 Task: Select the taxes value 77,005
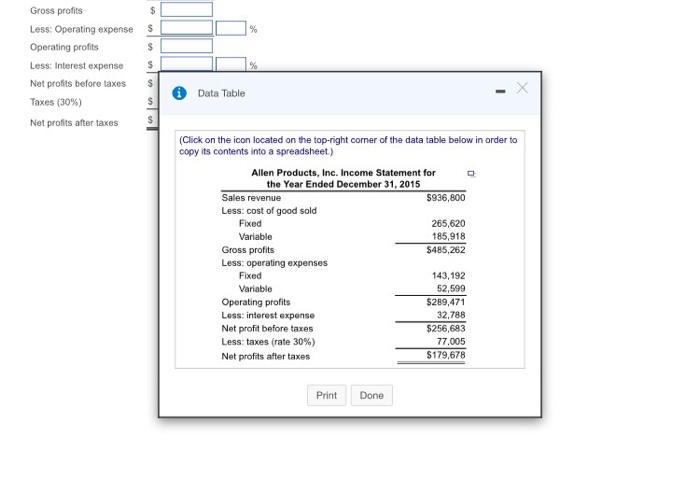[451, 342]
